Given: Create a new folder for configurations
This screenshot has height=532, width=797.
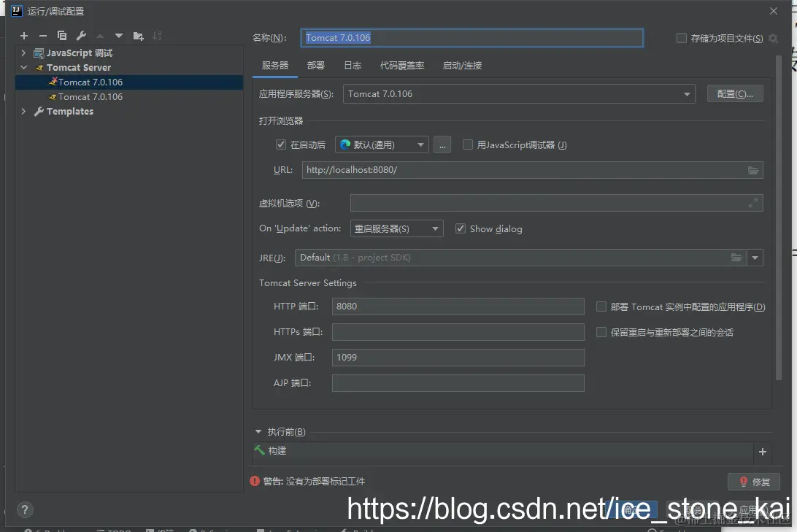Looking at the screenshot, I should point(138,36).
